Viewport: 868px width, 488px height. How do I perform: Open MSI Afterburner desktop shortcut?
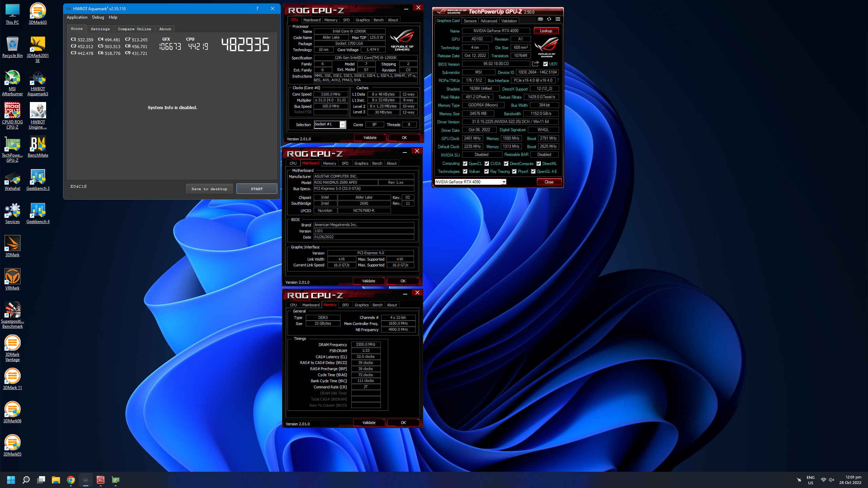(x=12, y=83)
